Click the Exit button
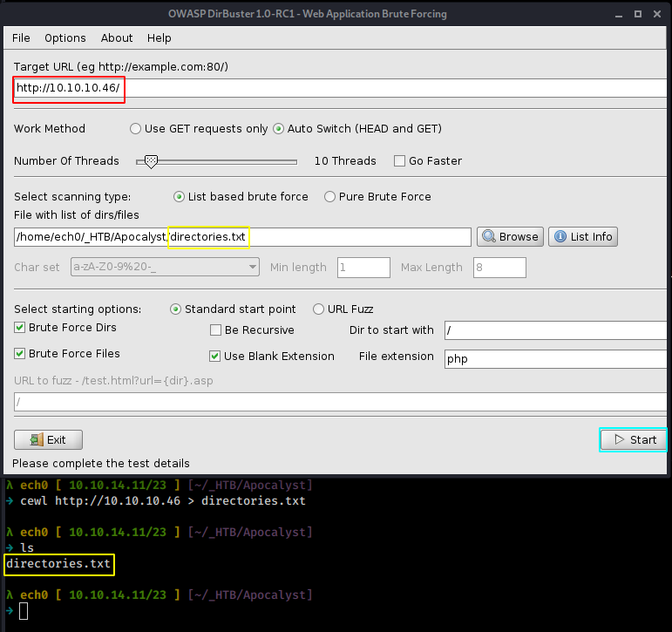The image size is (672, 632). click(48, 439)
